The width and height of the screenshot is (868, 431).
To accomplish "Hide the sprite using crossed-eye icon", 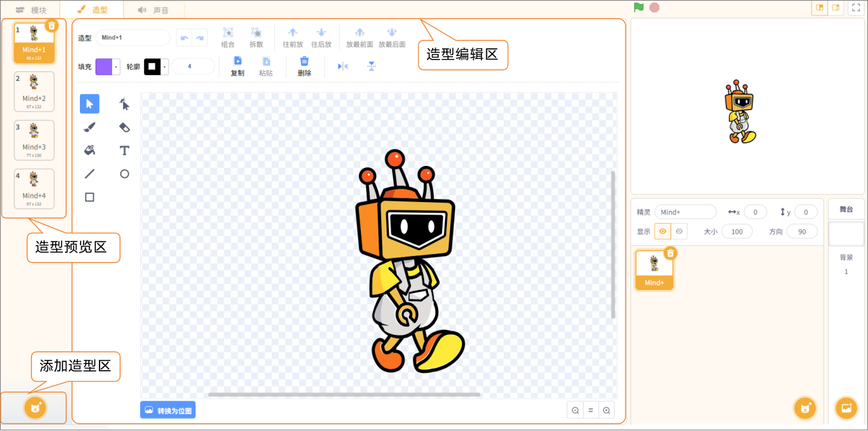I will click(x=679, y=232).
